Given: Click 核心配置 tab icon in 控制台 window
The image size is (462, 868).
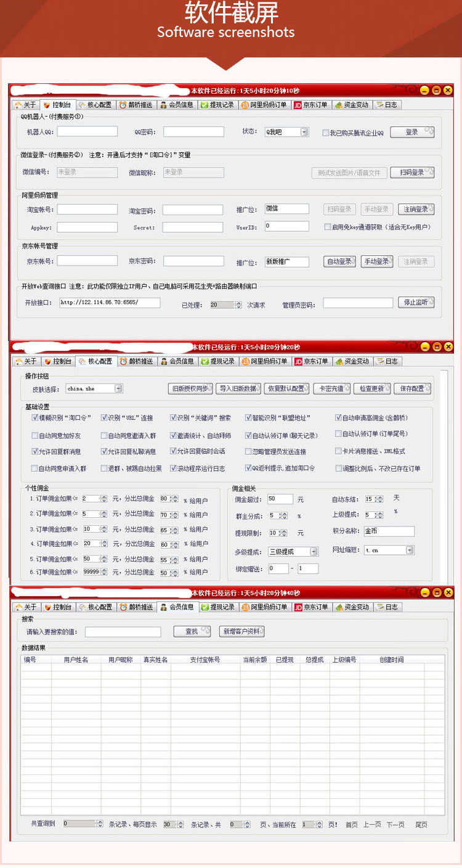Looking at the screenshot, I should [82, 105].
